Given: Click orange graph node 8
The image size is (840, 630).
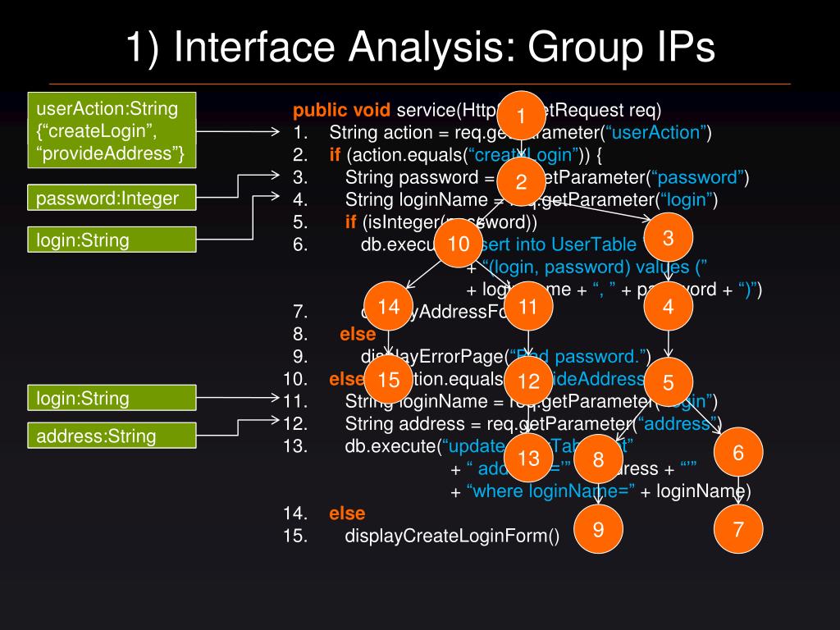Looking at the screenshot, I should click(598, 459).
